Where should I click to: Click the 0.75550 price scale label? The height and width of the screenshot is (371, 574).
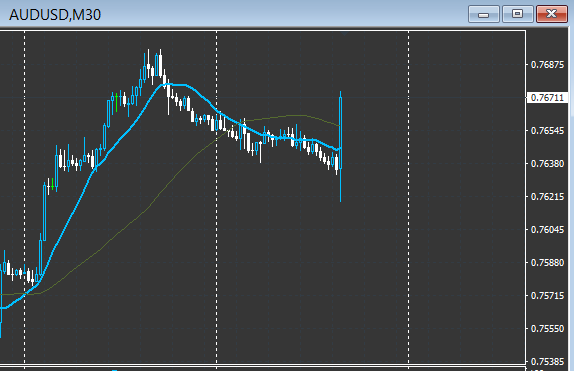tap(547, 329)
